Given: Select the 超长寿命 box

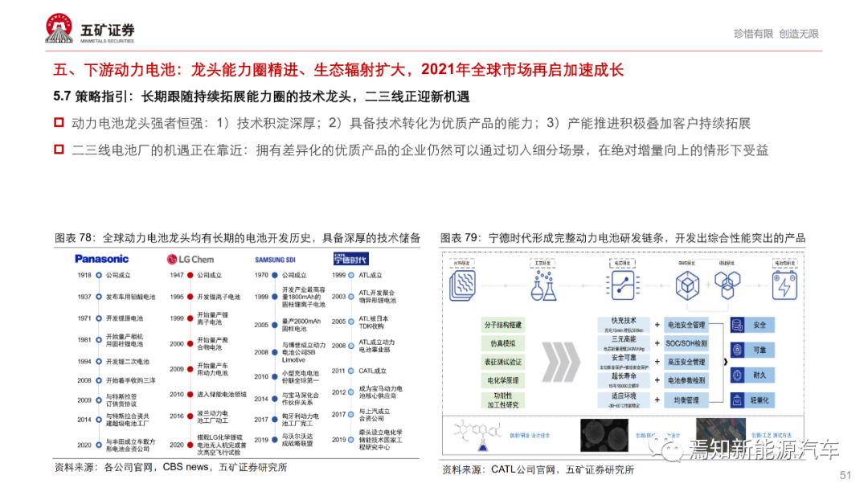Looking at the screenshot, I should tap(624, 380).
